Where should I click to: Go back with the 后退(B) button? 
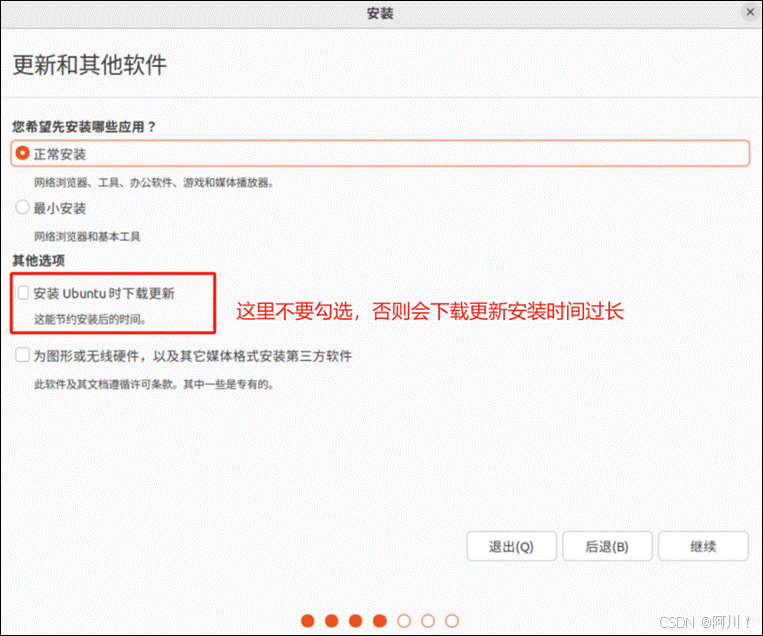click(607, 546)
